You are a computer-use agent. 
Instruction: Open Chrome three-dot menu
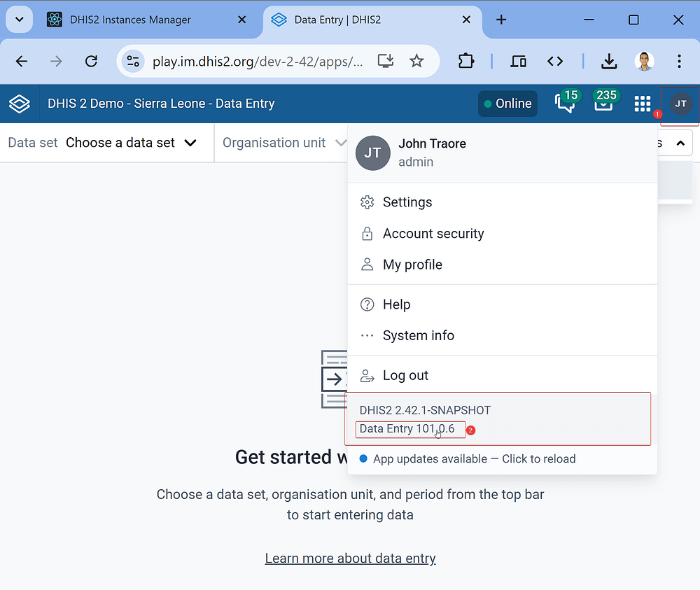pos(679,61)
